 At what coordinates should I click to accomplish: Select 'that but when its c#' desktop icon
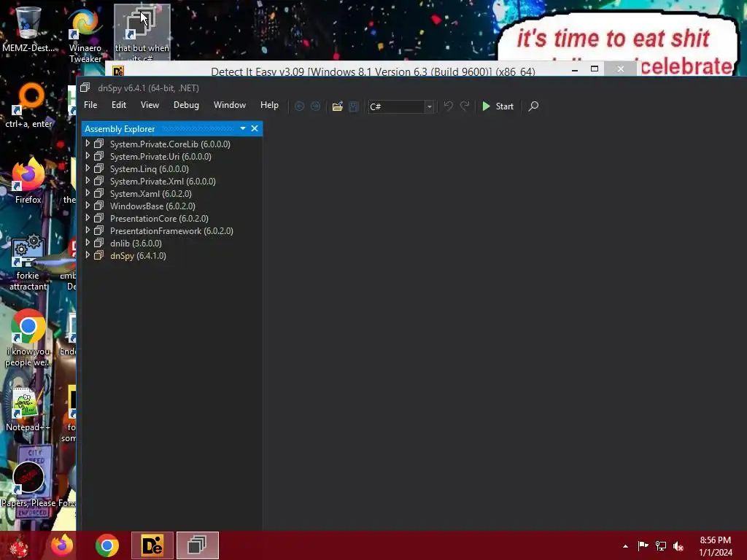point(142,34)
